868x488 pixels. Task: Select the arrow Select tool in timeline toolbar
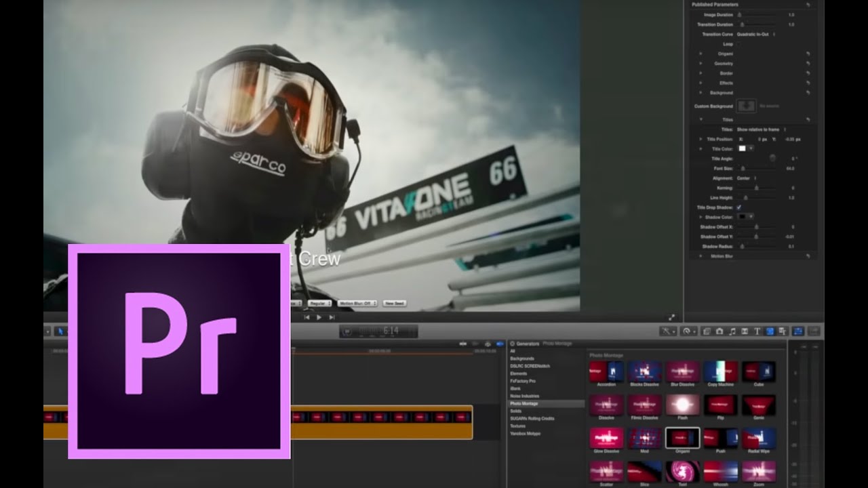(60, 331)
